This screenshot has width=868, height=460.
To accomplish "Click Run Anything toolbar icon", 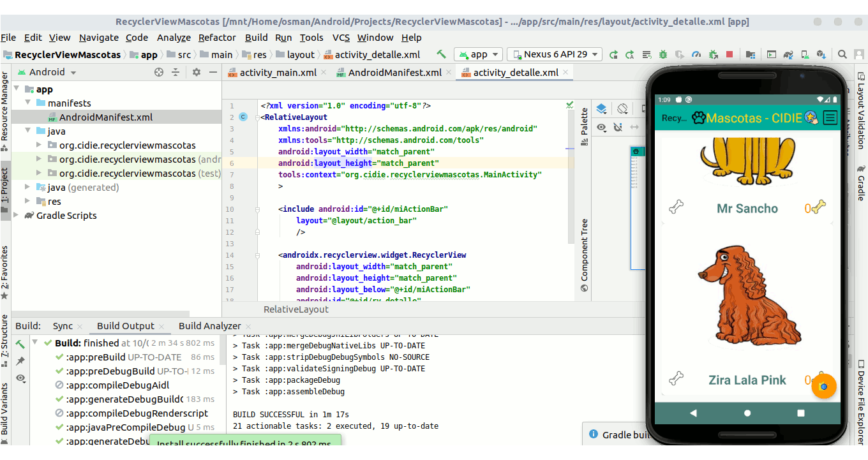I will point(772,54).
